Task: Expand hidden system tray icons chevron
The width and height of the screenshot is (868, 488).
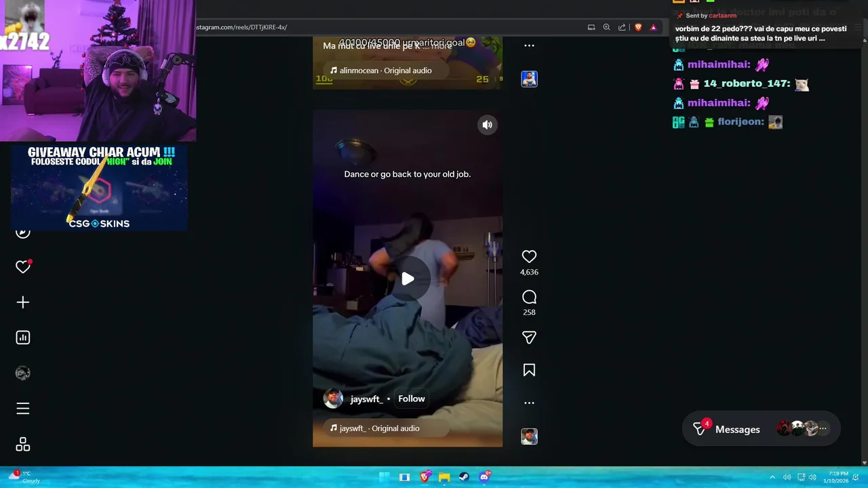Action: click(x=772, y=477)
